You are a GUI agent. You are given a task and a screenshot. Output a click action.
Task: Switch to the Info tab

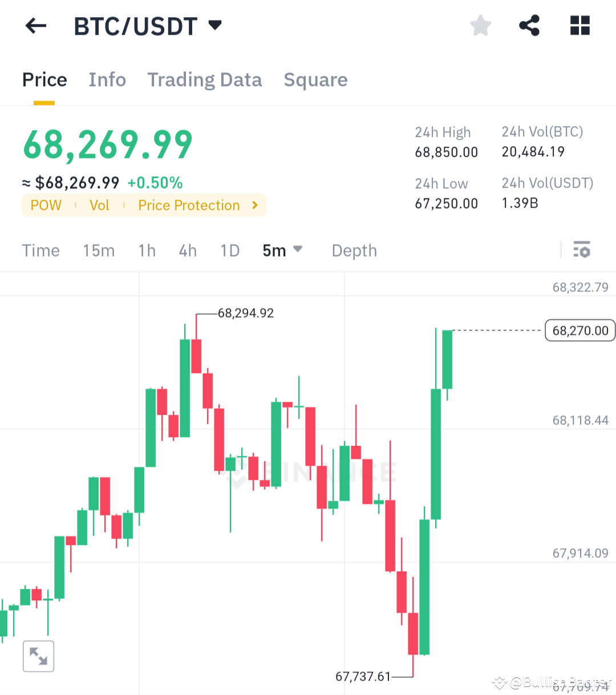click(x=107, y=80)
